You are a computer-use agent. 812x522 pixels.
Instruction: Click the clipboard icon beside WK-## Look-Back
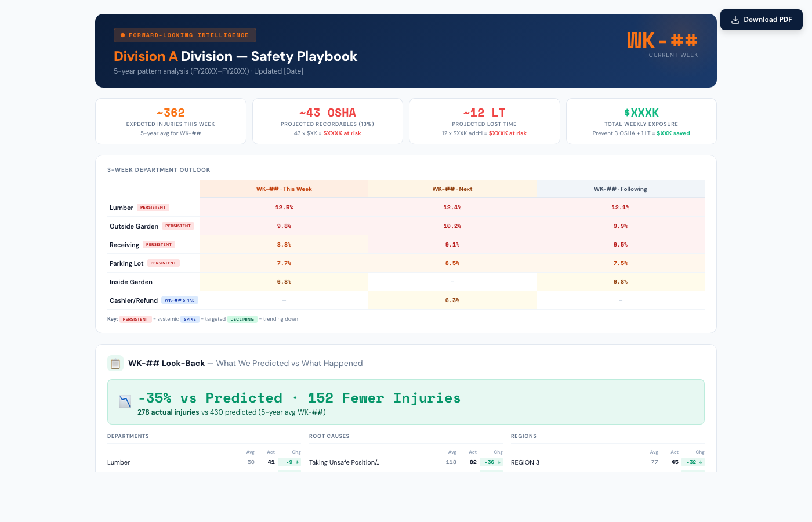click(115, 364)
